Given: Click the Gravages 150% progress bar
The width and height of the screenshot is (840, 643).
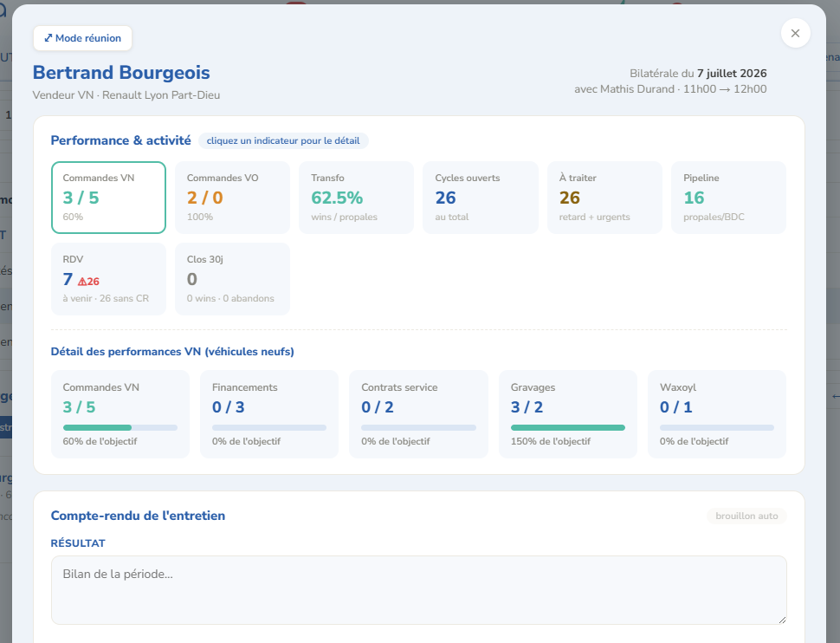Looking at the screenshot, I should click(x=568, y=427).
